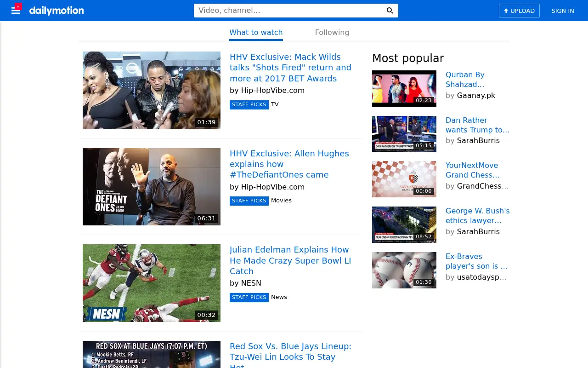Screen dimensions: 588x368
Task: Open Hip-HopVibe.com channel under Mack Wilds video
Action: (273, 90)
